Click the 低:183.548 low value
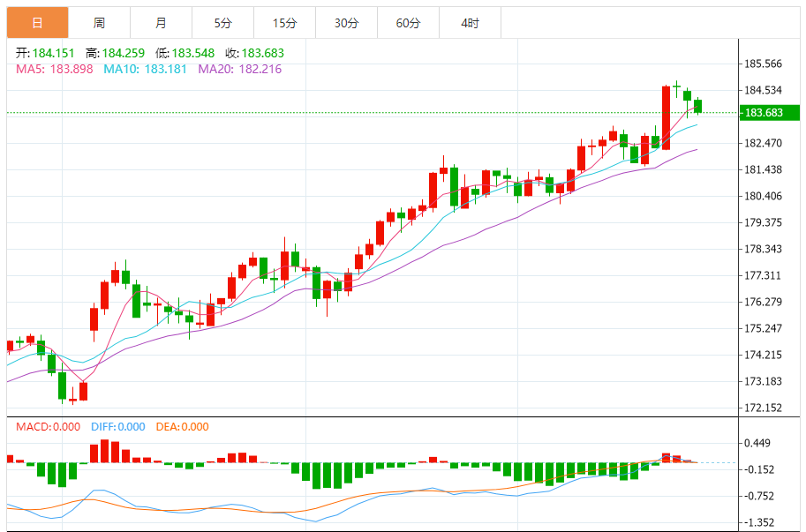The width and height of the screenshot is (806, 532). tap(185, 53)
